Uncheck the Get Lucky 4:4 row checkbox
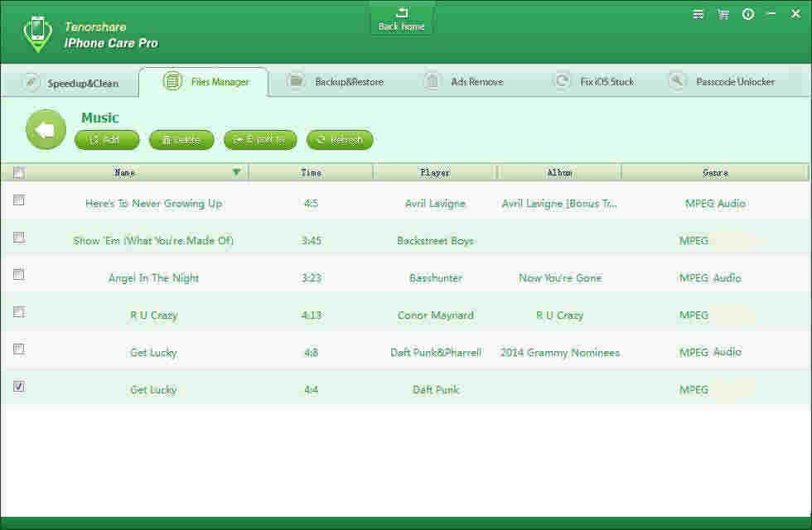 (19, 386)
